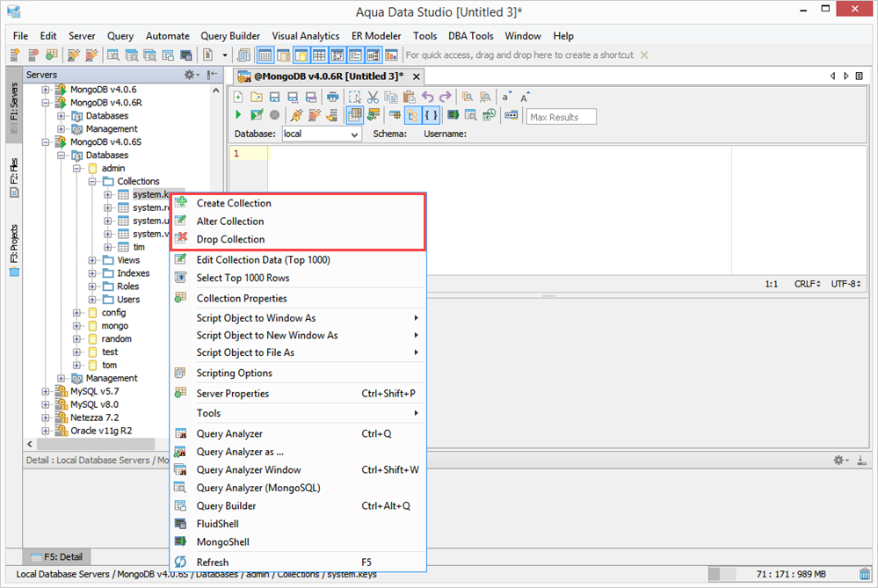Viewport: 878px width, 588px height.
Task: Decrease editor font size with small 'a' icon
Action: coord(505,97)
